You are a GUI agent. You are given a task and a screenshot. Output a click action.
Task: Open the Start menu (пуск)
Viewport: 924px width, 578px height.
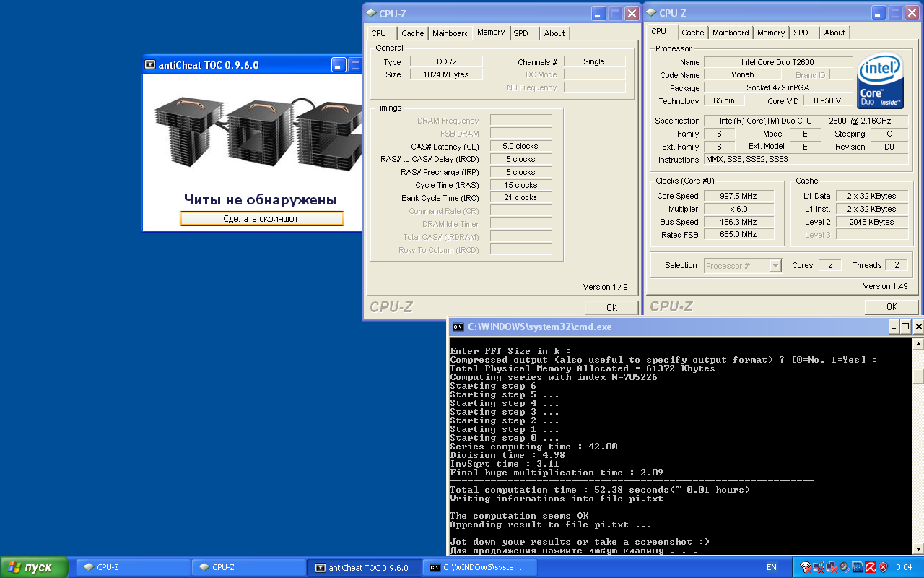point(34,567)
